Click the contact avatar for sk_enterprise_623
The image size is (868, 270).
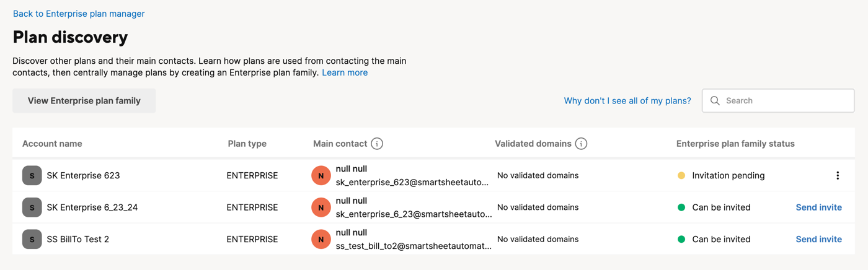tap(321, 175)
